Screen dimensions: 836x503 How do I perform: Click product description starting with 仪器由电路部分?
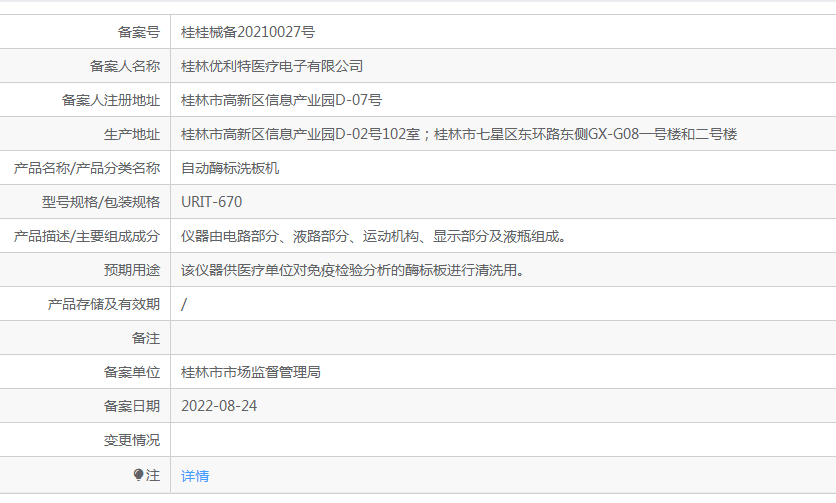(374, 236)
